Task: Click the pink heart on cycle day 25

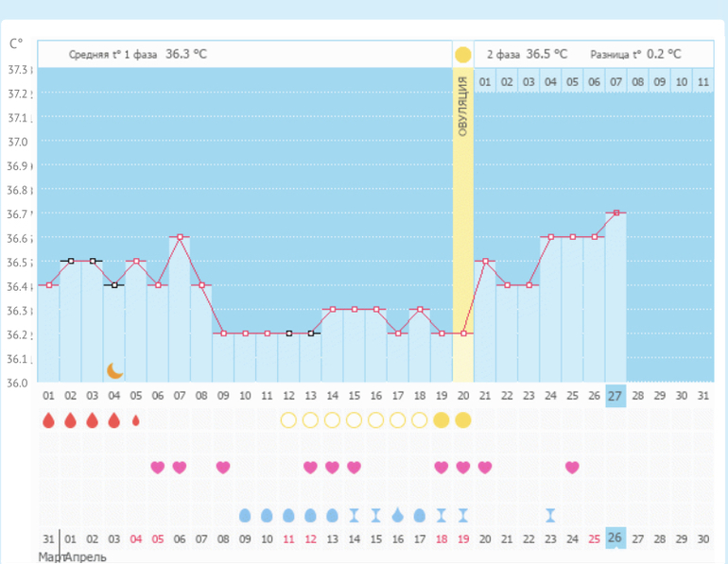Action: pyautogui.click(x=572, y=467)
